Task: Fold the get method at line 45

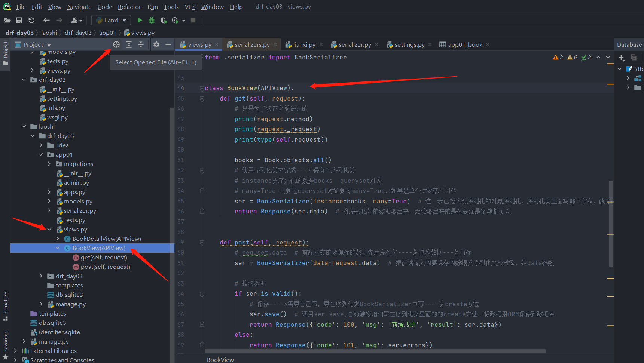Action: 202,99
